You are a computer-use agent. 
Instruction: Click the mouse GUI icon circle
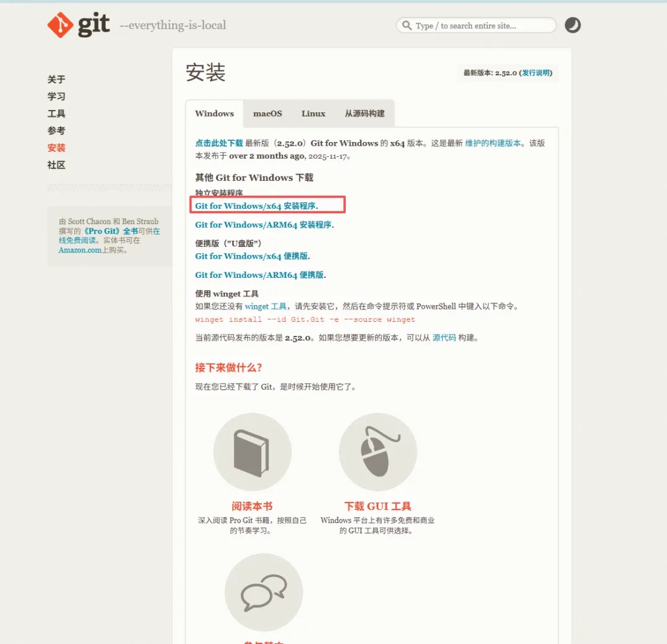pos(378,452)
